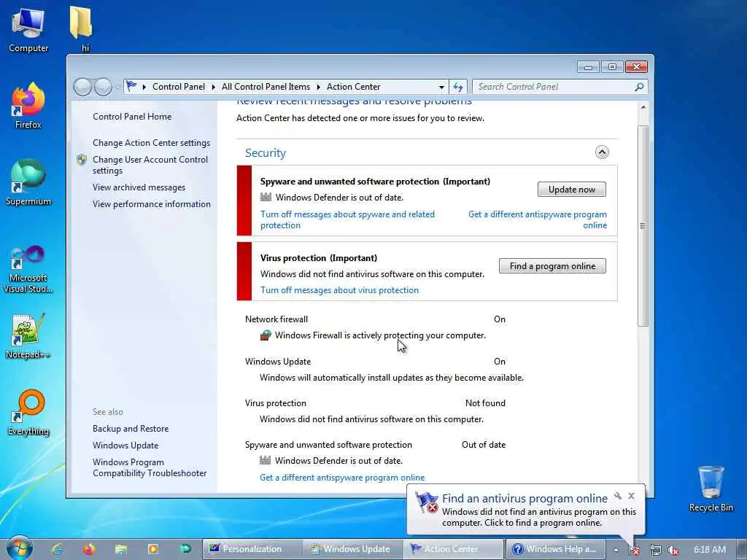The height and width of the screenshot is (560, 747).
Task: Open Supermium from the taskbar pinned icon
Action: 185,549
